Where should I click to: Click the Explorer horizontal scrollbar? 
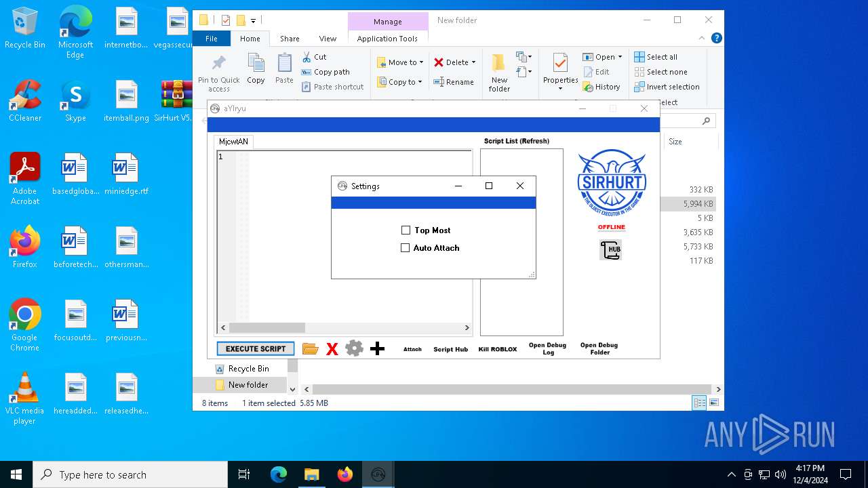pos(513,390)
